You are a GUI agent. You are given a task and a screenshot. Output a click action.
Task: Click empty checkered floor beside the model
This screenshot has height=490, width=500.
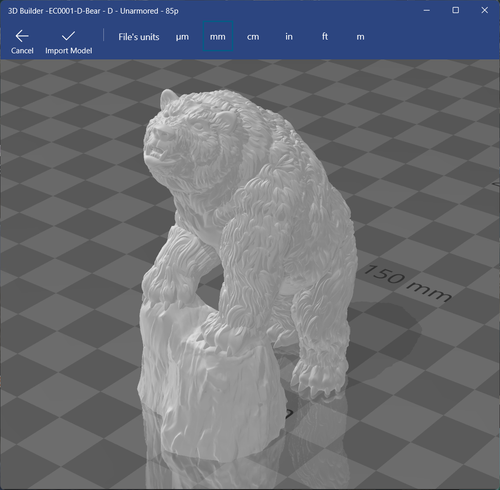(x=67, y=233)
